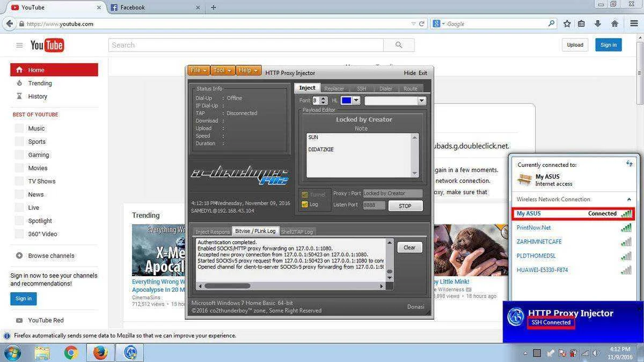Switch to HTTP Proxy Injector taskbar icon
Viewport: 644px width, 362px height.
tap(130, 352)
